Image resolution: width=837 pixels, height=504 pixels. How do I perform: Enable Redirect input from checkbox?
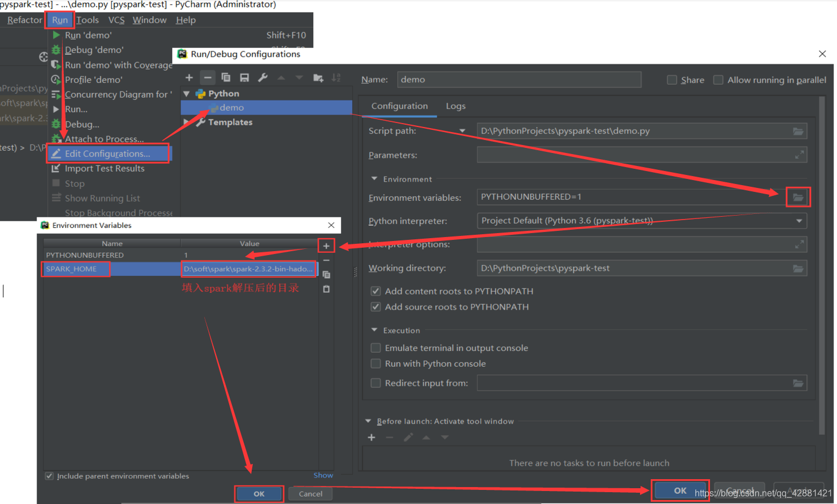point(375,383)
